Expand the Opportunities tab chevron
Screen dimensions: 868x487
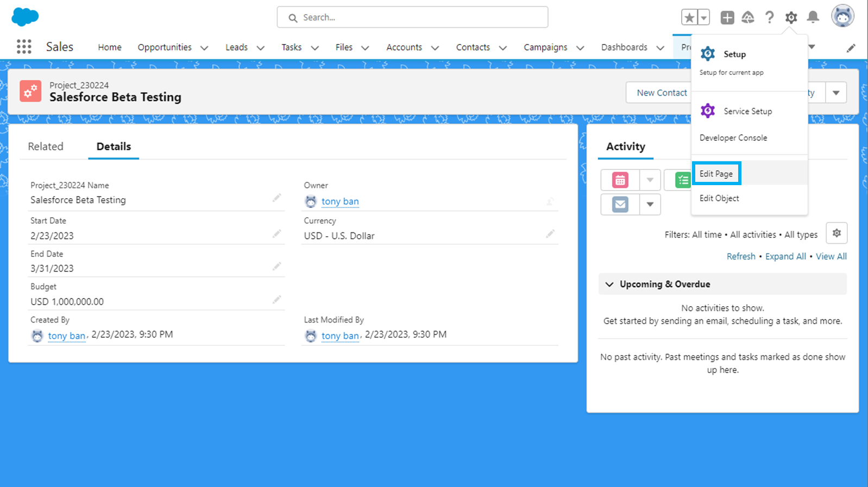[204, 48]
